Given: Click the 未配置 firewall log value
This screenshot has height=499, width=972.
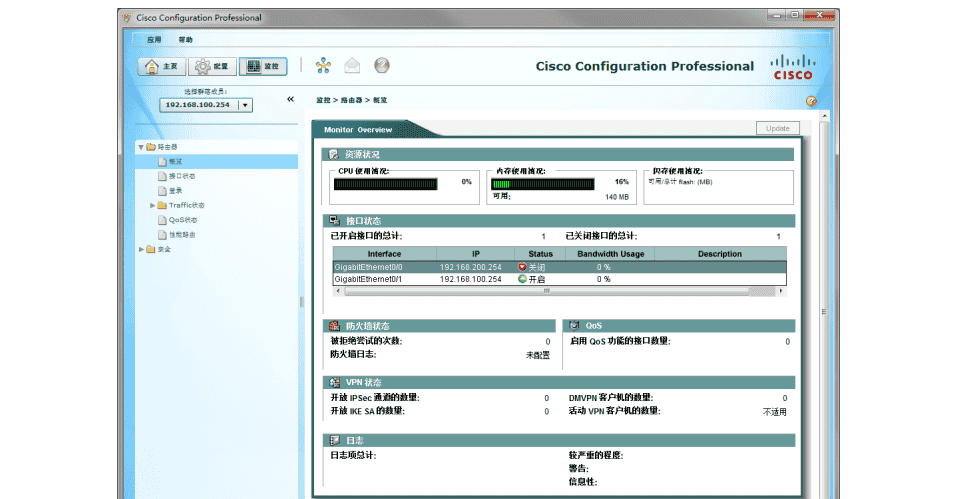Looking at the screenshot, I should pyautogui.click(x=538, y=355).
